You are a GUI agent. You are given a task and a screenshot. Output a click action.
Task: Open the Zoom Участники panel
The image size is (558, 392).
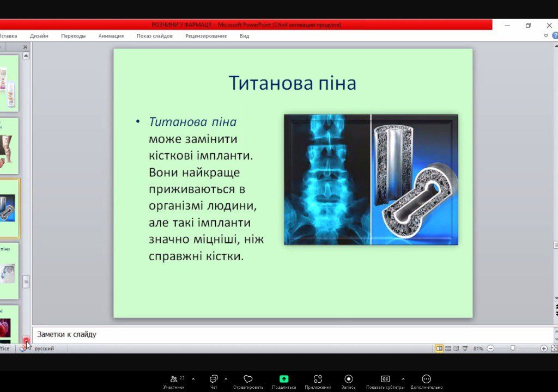[x=174, y=382]
